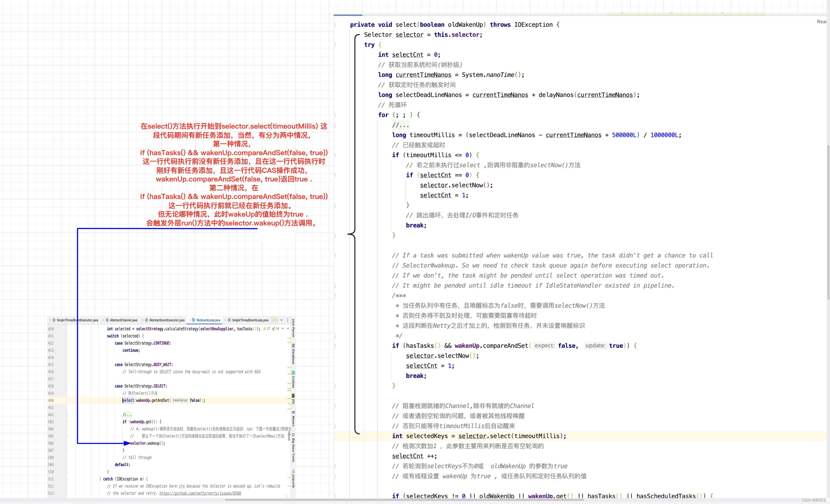Show hidden editor tabs dropdown
The image size is (830, 504).
coord(281,320)
